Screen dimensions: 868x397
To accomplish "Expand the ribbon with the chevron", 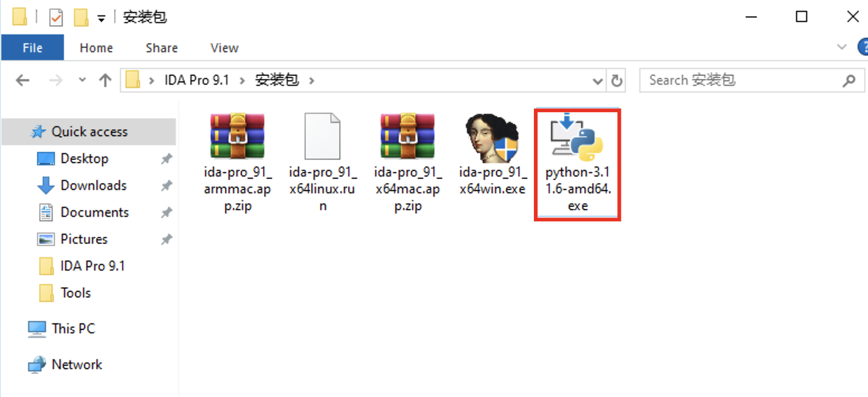I will [x=842, y=47].
